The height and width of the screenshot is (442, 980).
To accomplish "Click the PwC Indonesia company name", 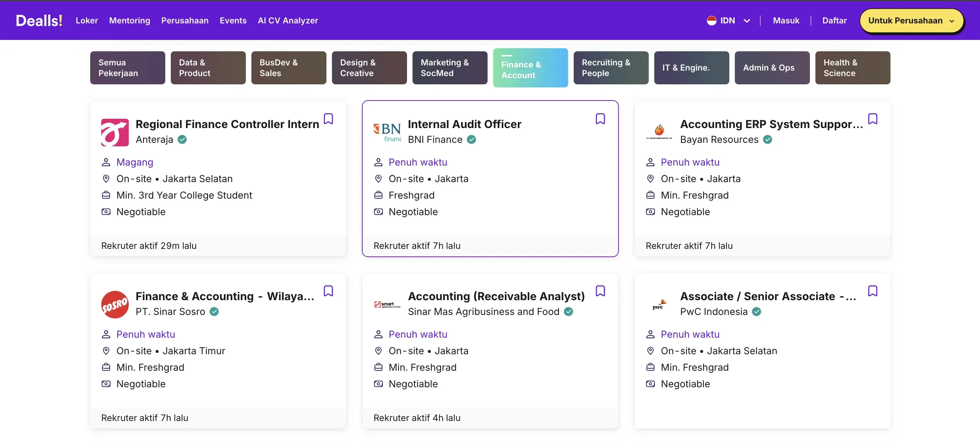I will pyautogui.click(x=714, y=312).
